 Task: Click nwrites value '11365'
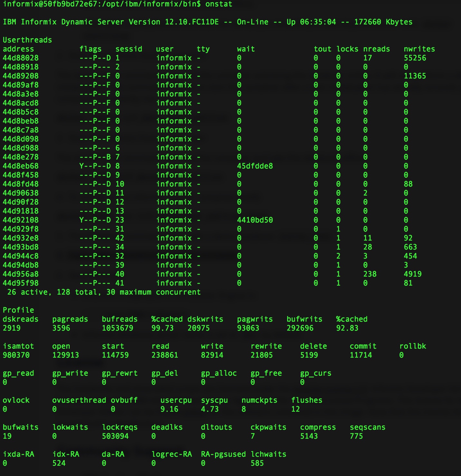(415, 76)
